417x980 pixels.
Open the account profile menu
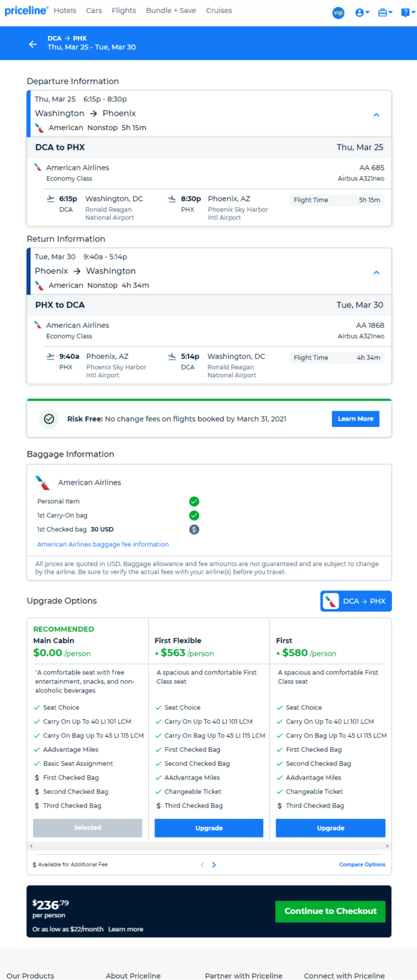tap(362, 12)
